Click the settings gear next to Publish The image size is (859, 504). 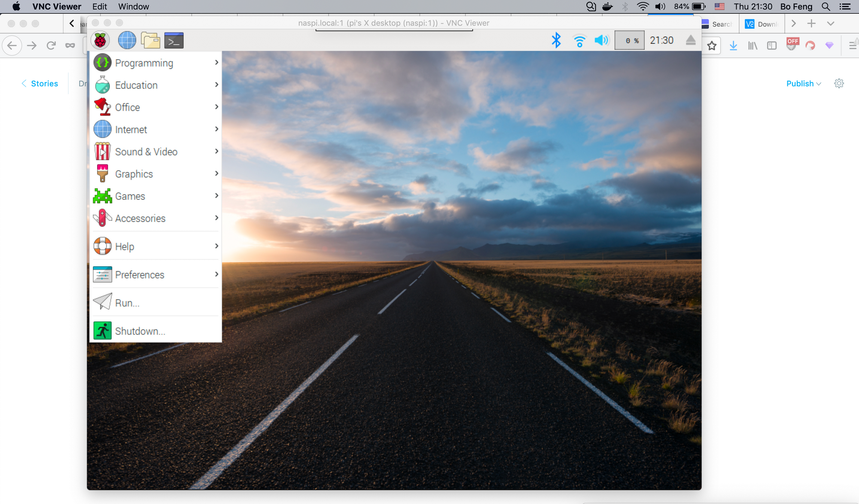click(x=839, y=84)
